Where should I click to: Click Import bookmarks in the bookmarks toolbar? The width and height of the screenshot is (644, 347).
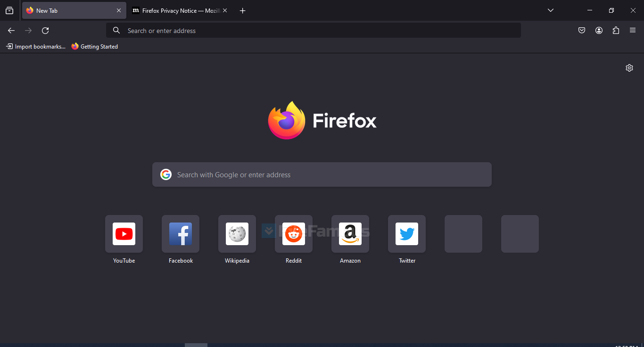click(36, 47)
